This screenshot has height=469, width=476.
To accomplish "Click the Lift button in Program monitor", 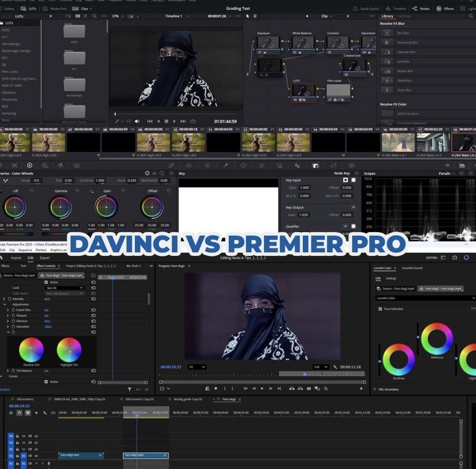I will click(x=292, y=389).
